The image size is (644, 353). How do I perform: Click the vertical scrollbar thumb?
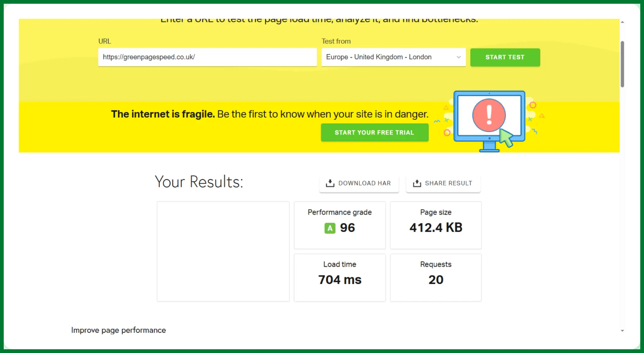[622, 64]
